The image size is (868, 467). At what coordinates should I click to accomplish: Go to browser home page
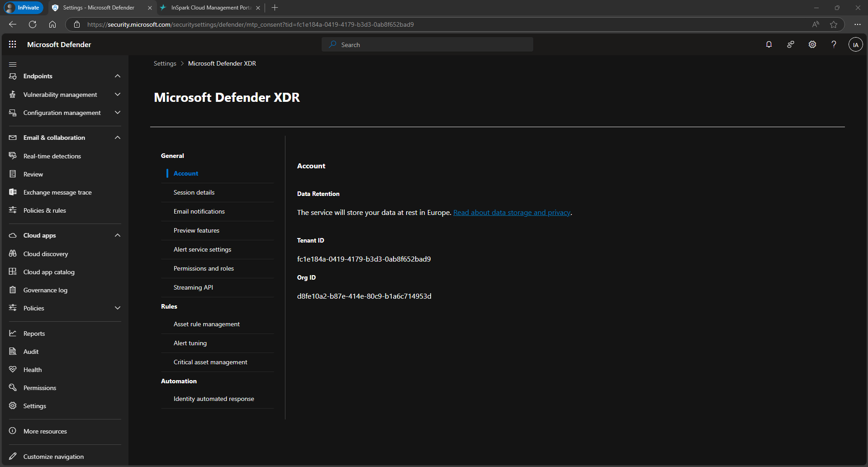coord(52,24)
